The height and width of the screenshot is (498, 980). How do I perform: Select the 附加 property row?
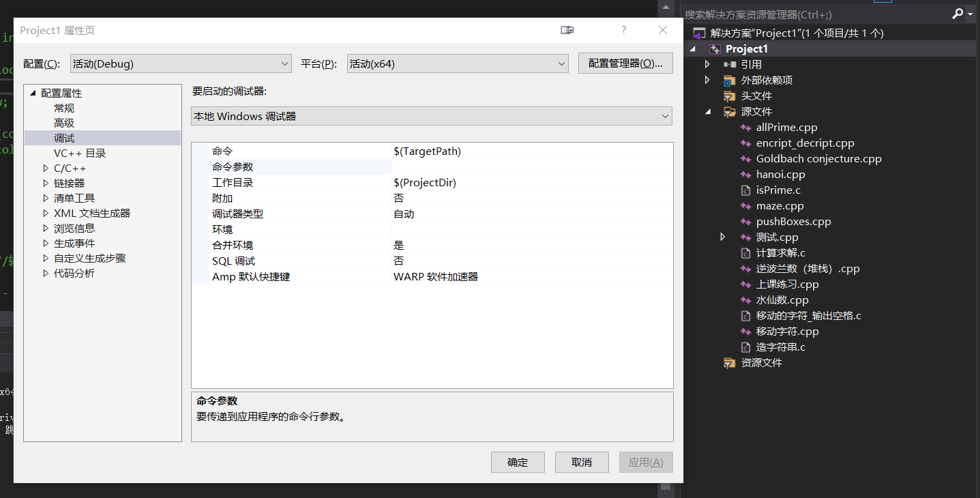(x=432, y=199)
